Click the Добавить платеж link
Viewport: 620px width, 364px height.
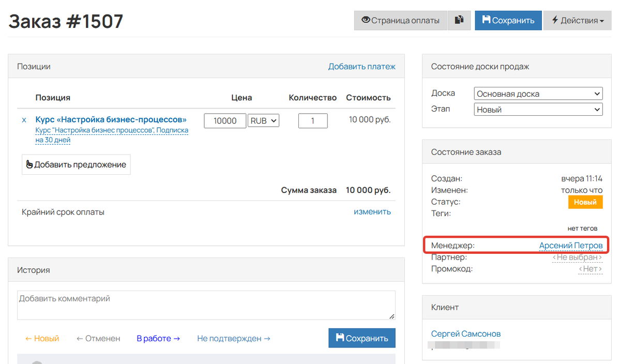coord(361,66)
